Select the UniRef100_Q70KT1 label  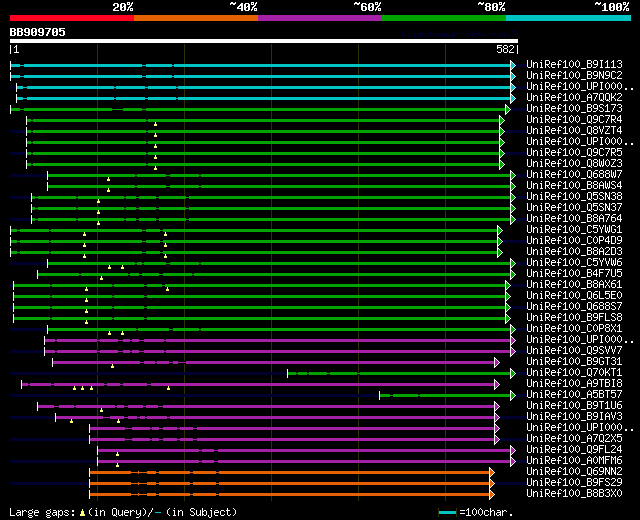pos(574,373)
